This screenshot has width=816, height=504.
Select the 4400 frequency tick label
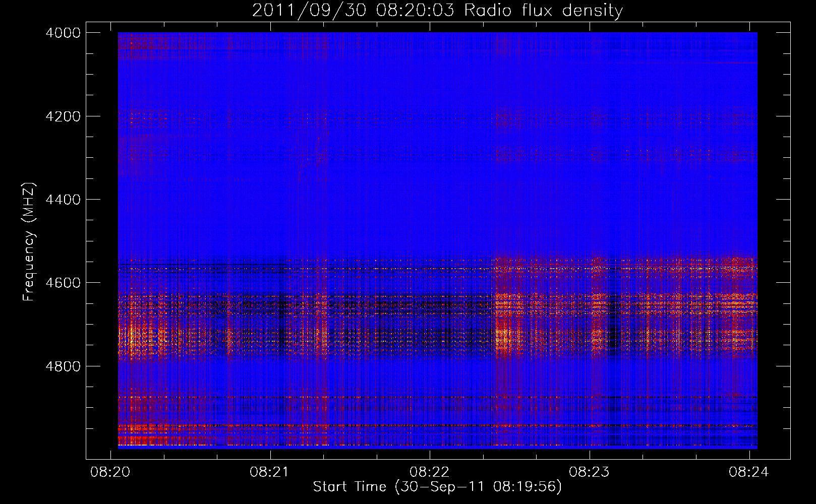click(63, 200)
